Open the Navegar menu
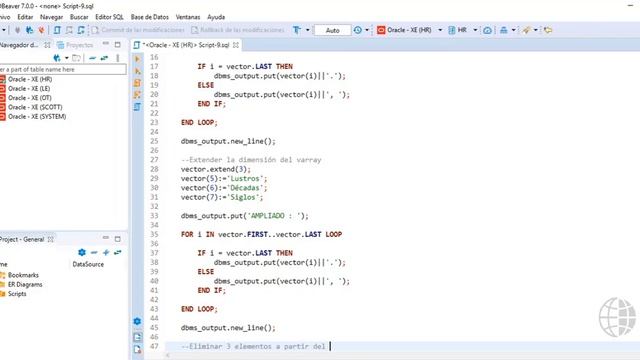 [51, 17]
